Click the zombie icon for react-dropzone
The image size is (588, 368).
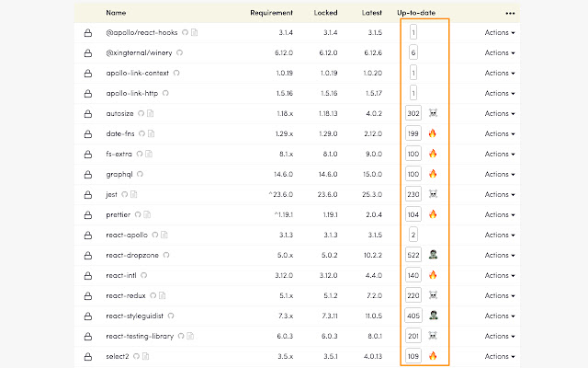pyautogui.click(x=433, y=255)
